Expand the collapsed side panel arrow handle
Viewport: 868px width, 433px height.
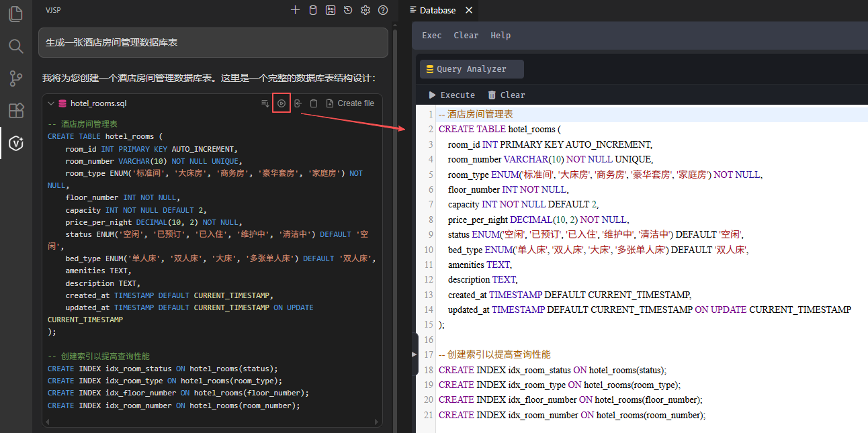414,354
